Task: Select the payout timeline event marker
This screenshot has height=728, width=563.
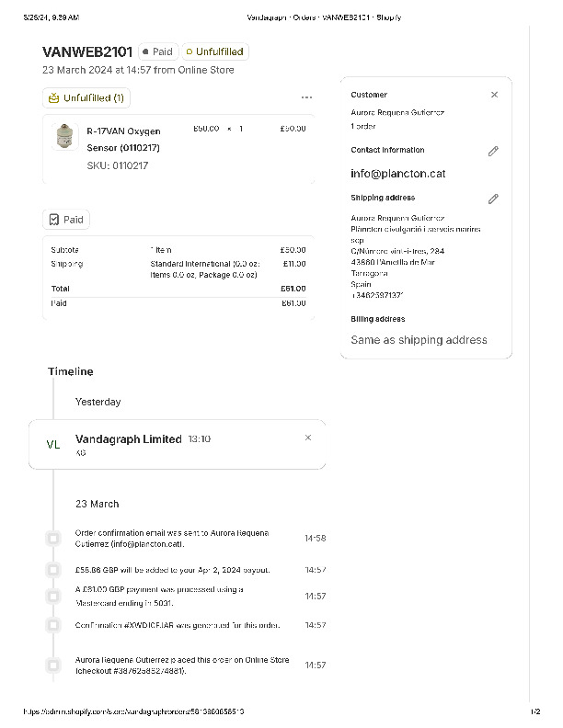Action: 53,570
